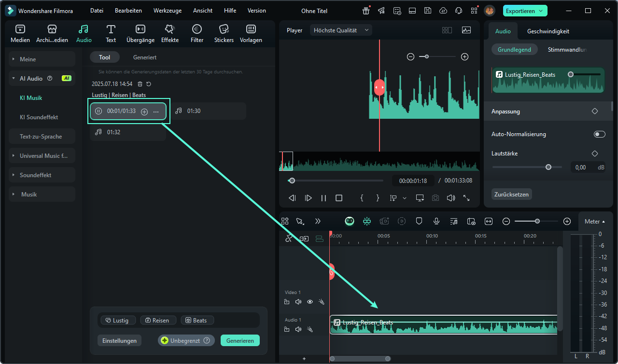Click the microphone voiceover icon
Image resolution: width=618 pixels, height=364 pixels.
coord(436,221)
